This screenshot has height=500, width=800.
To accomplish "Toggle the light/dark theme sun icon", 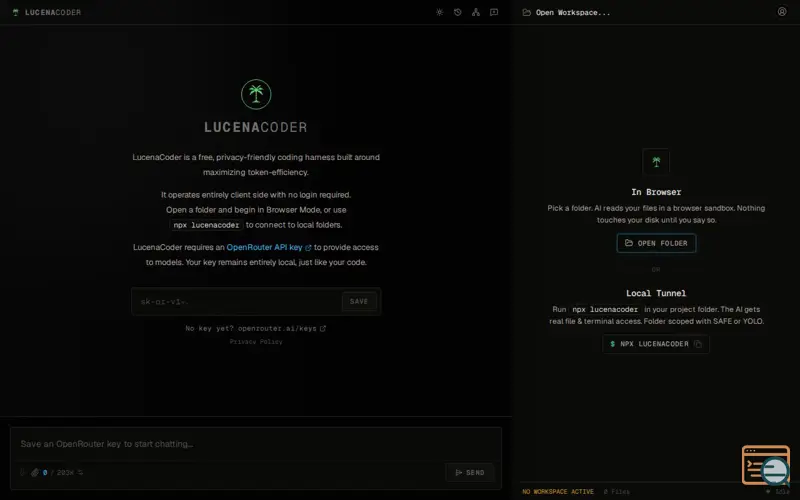I will (439, 12).
